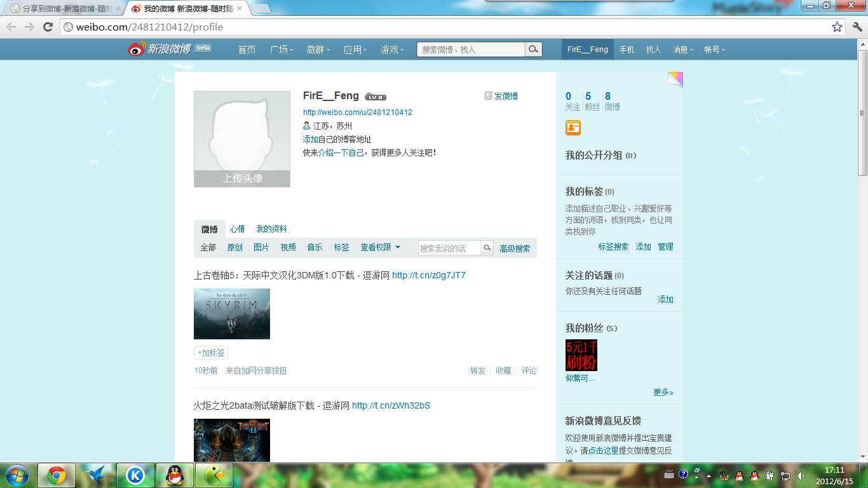868x488 pixels.
Task: Open the http://t.cn/z0g7JT7 link
Action: pyautogui.click(x=429, y=275)
